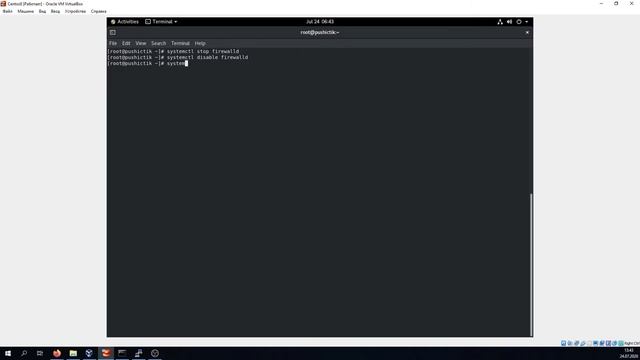Close the root@pushictik terminal window
The height and width of the screenshot is (360, 640).
click(x=527, y=32)
